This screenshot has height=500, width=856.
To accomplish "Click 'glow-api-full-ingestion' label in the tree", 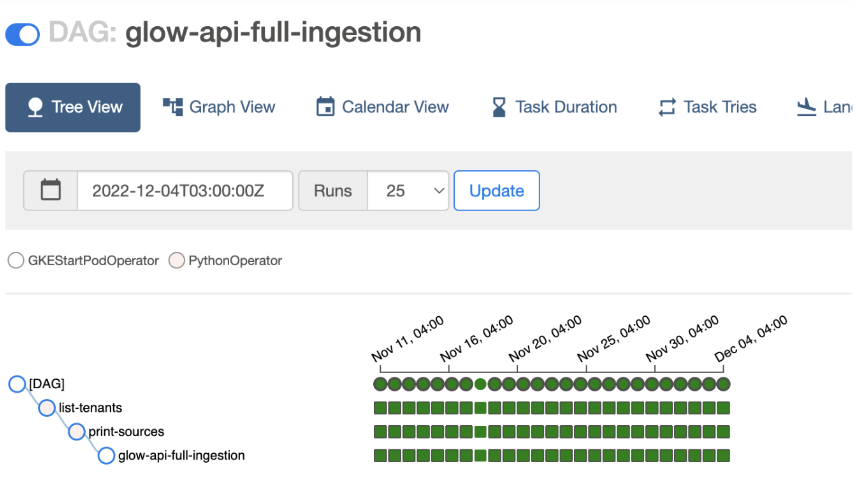I will pyautogui.click(x=181, y=455).
